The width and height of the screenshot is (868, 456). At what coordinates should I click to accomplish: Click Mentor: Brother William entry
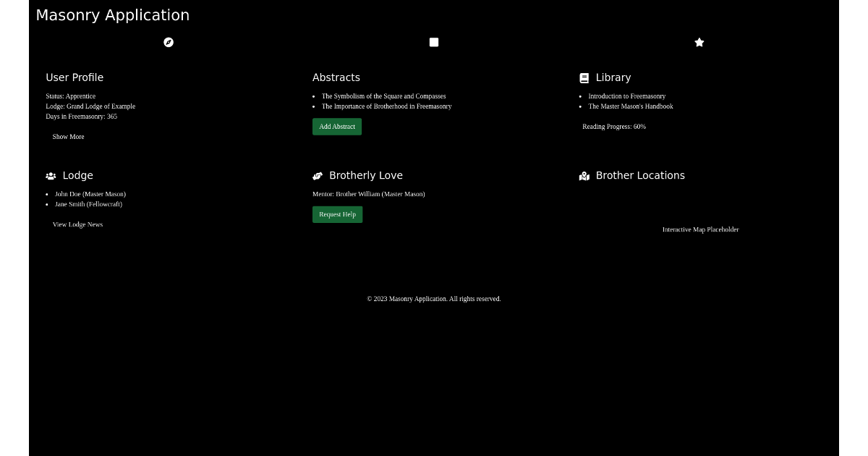(368, 194)
